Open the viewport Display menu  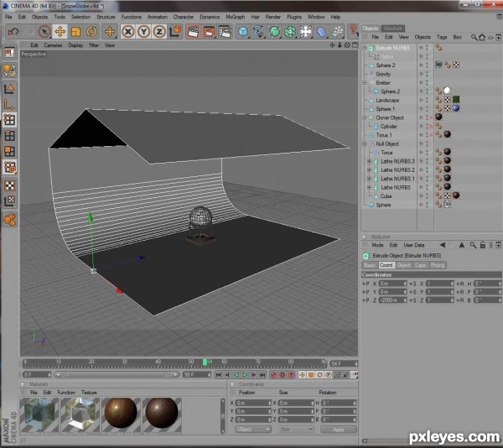(x=75, y=45)
